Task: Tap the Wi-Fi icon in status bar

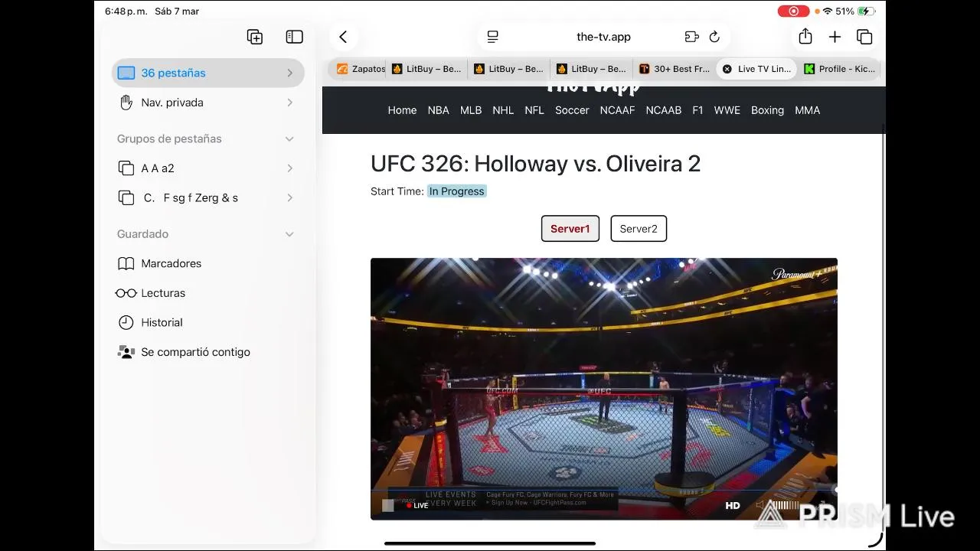Action: click(828, 11)
